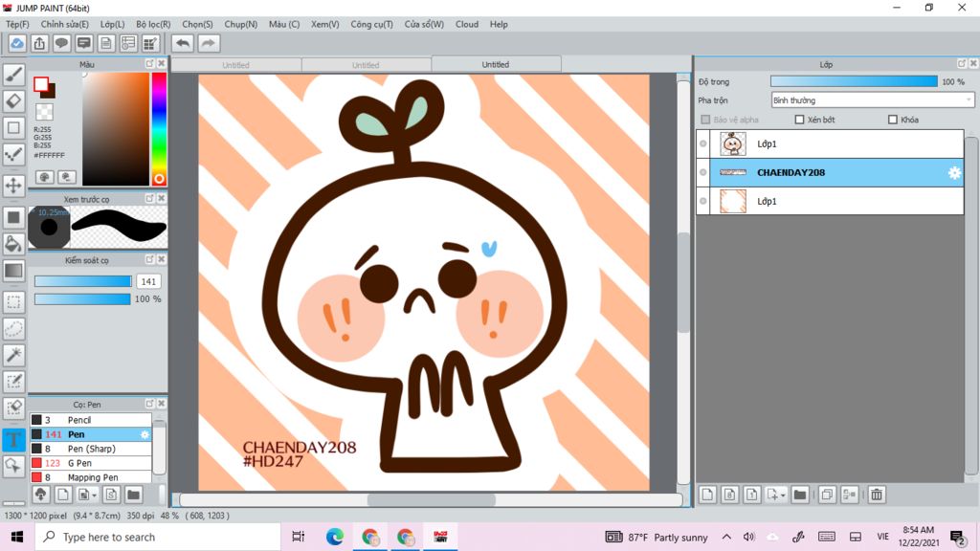Open the CHAENDAY208 layer settings gear

pyautogui.click(x=954, y=173)
